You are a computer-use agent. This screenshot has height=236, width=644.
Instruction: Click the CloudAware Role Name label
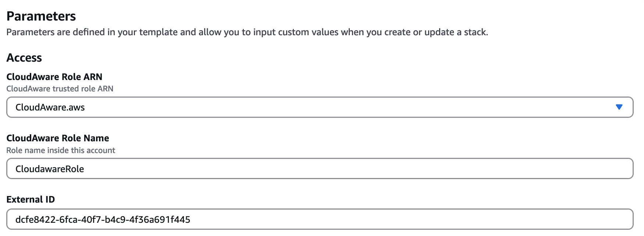coord(58,138)
